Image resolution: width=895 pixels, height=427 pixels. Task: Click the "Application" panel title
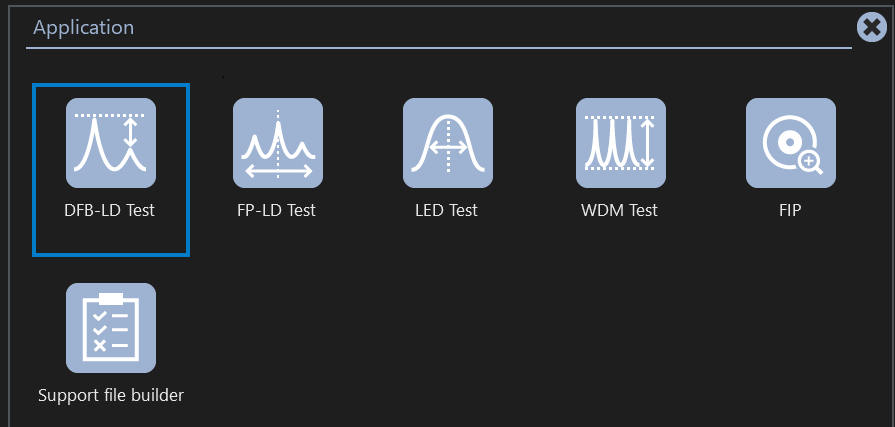point(84,27)
